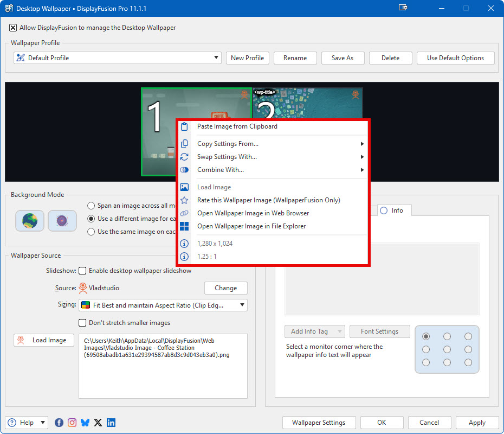Image resolution: width=504 pixels, height=434 pixels.
Task: Choose Paste Image from Clipboard menu item
Action: (237, 126)
